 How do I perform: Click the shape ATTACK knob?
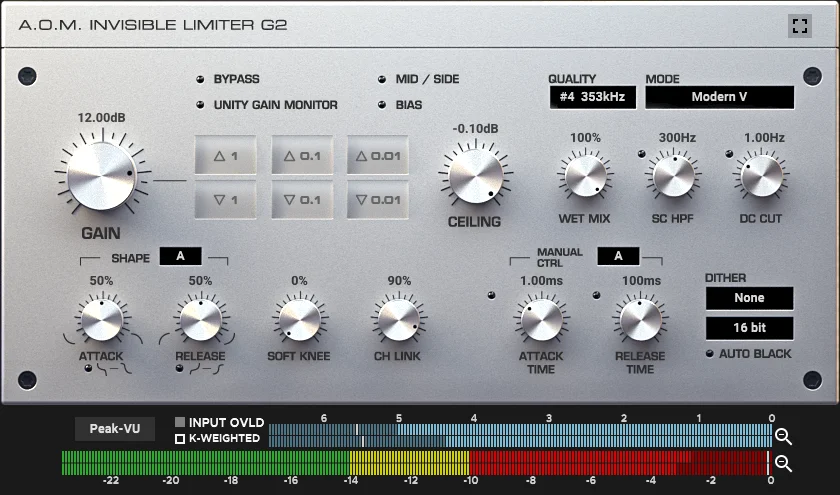point(102,320)
